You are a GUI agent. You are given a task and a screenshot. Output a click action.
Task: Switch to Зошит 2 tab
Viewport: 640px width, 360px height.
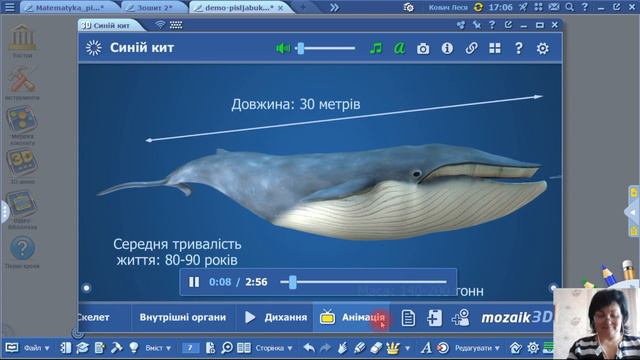point(153,8)
